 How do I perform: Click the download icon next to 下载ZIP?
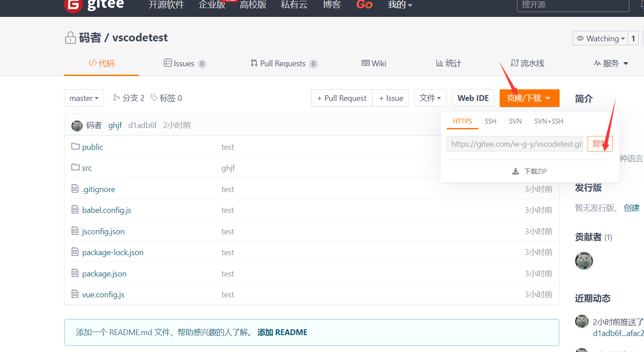(516, 171)
